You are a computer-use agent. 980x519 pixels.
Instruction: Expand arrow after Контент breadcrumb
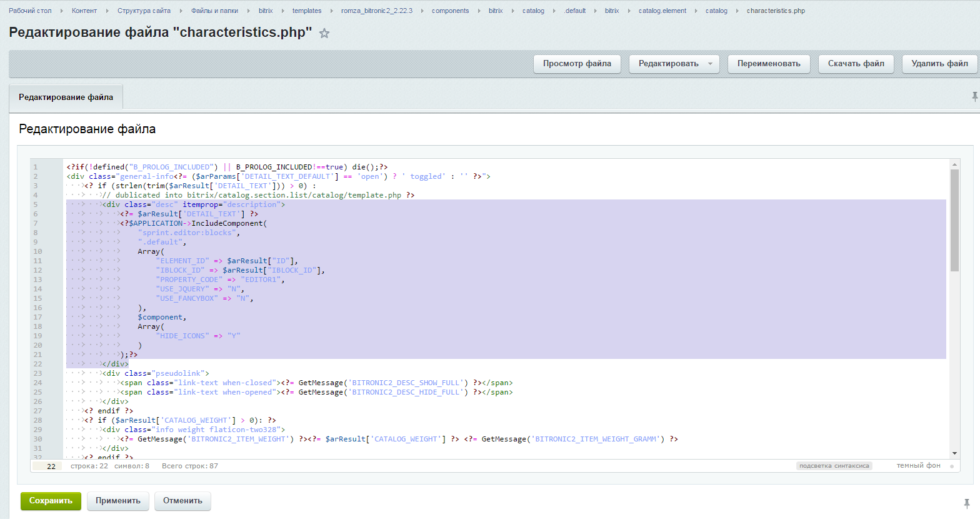[x=107, y=11]
